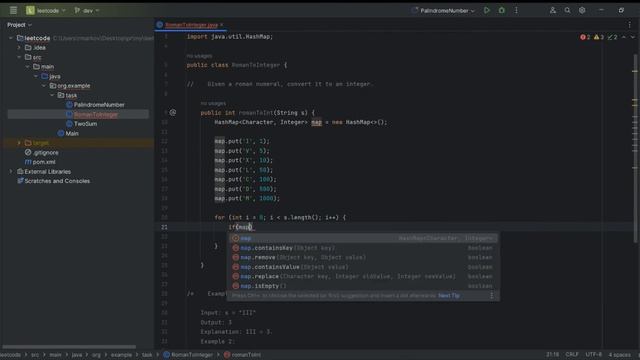Go to previous highlighted error arrow
This screenshot has height=360, width=640.
point(624,37)
